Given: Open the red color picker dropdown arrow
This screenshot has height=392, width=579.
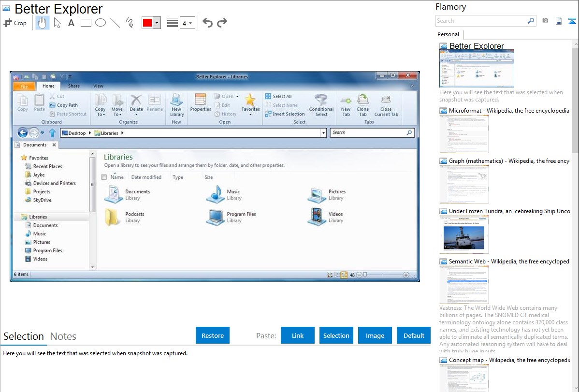Looking at the screenshot, I should tap(157, 23).
